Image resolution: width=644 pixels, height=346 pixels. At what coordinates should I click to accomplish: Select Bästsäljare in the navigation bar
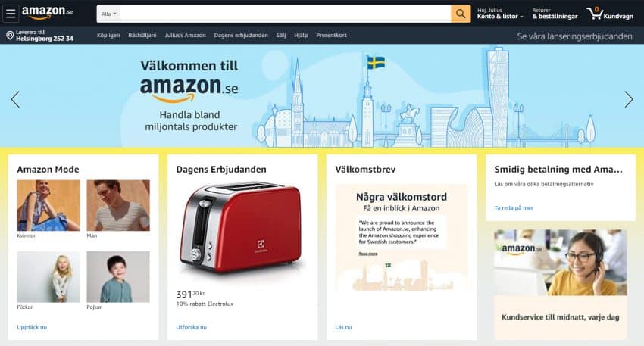142,36
